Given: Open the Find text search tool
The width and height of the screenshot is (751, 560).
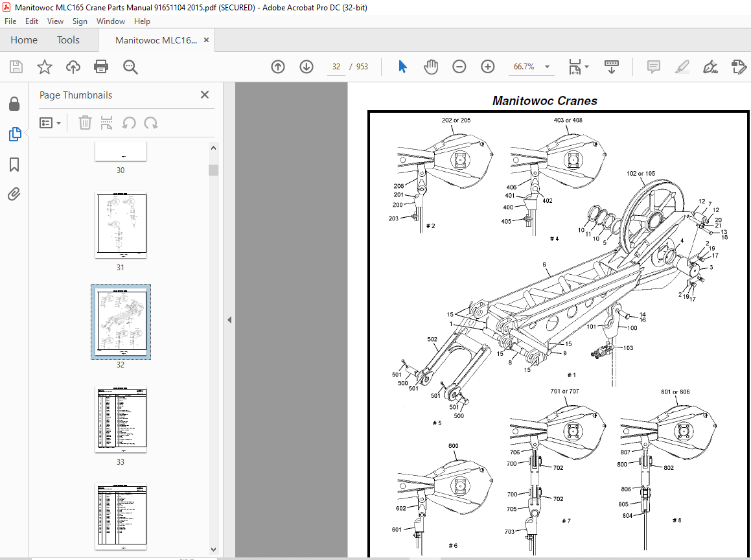Looking at the screenshot, I should 130,67.
